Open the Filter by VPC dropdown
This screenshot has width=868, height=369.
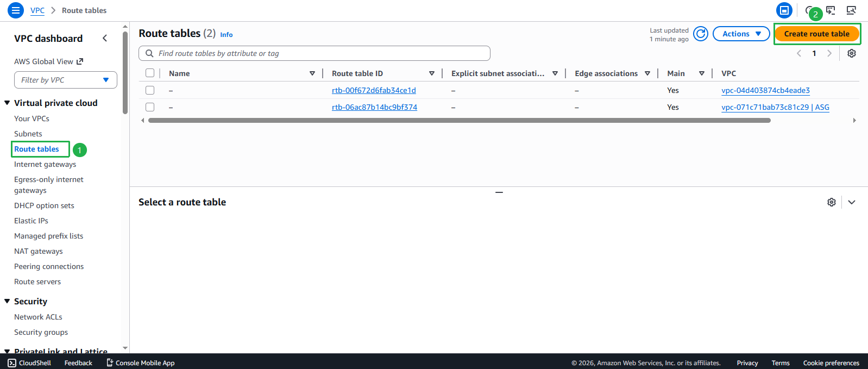[x=66, y=80]
